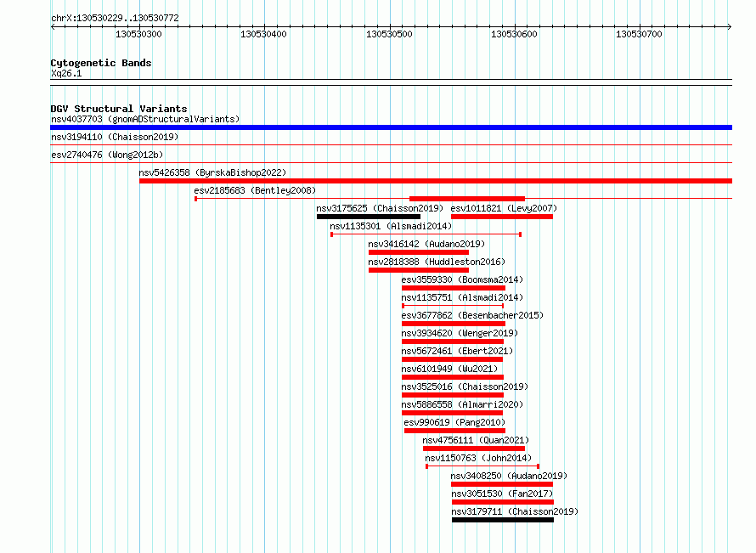Click esv3559330 (Boomsma2014) label

[462, 279]
